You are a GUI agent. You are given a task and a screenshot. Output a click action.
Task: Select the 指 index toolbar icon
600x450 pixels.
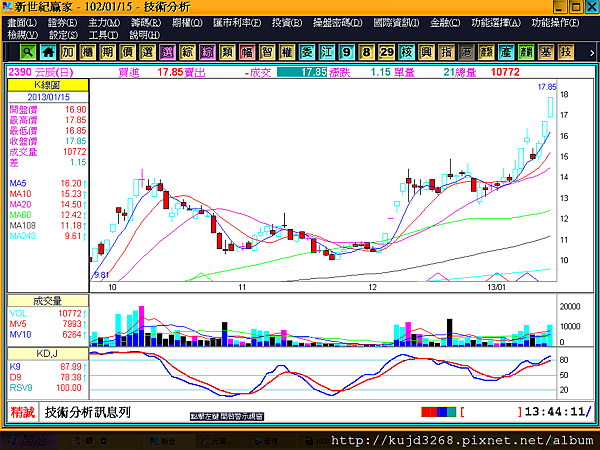(446, 52)
